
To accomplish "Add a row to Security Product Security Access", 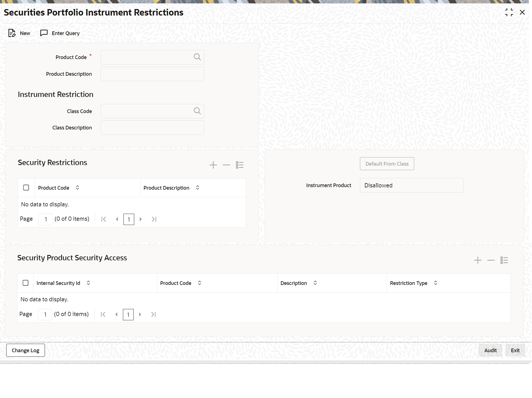I will tap(478, 260).
